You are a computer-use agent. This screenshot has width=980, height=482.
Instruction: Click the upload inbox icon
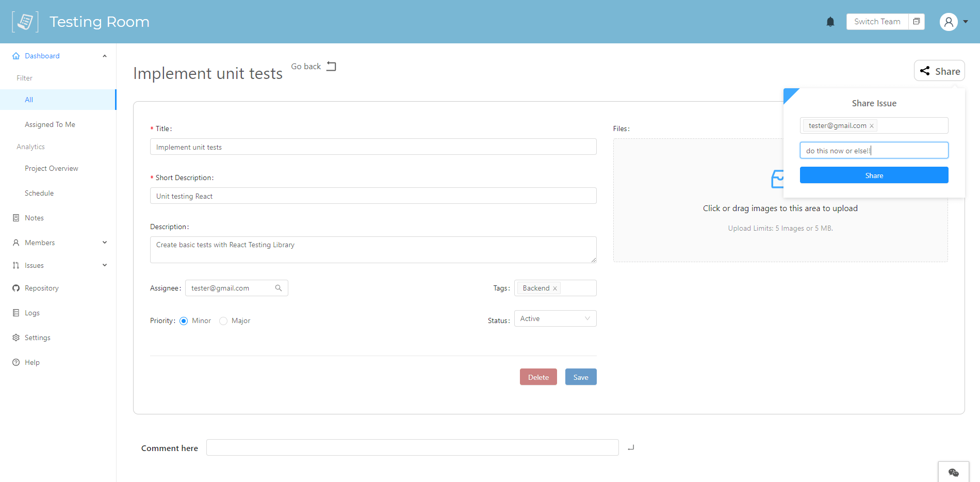pos(777,179)
